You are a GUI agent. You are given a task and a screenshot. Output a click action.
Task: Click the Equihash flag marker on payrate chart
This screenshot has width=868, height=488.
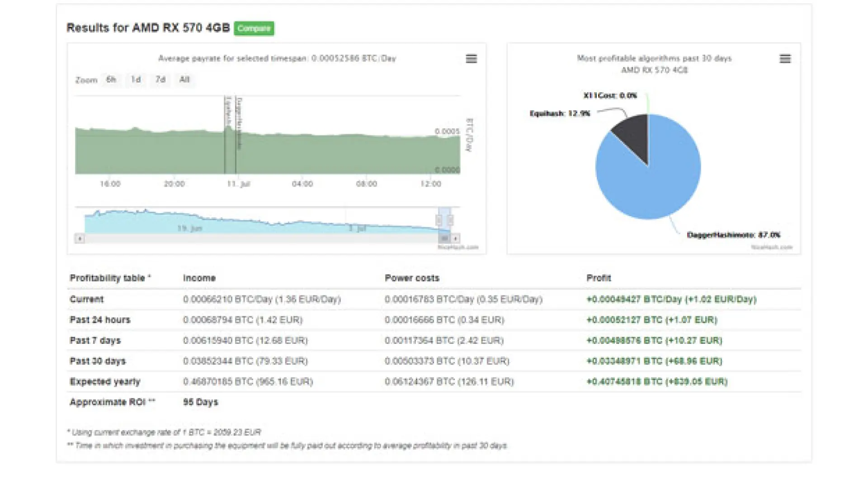[x=228, y=111]
